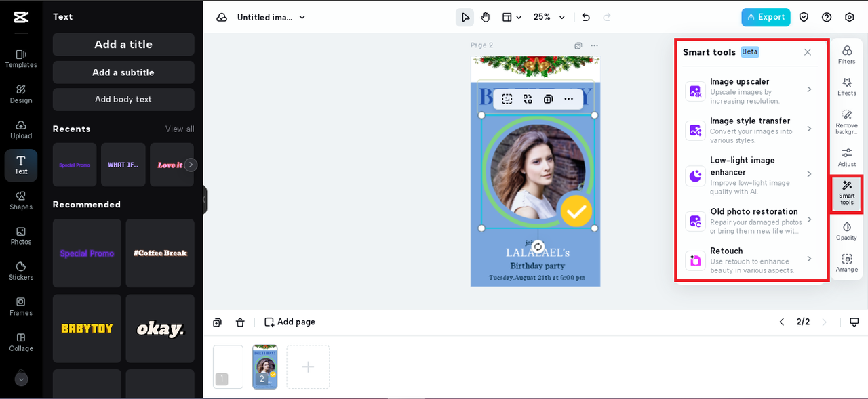Image resolution: width=868 pixels, height=399 pixels.
Task: Undo the last action
Action: tap(586, 18)
